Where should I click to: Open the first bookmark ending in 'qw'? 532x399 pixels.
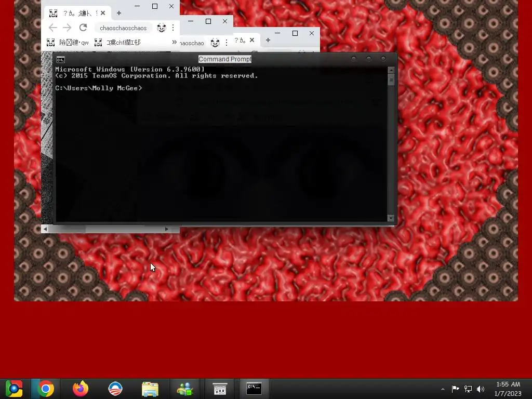(x=68, y=43)
